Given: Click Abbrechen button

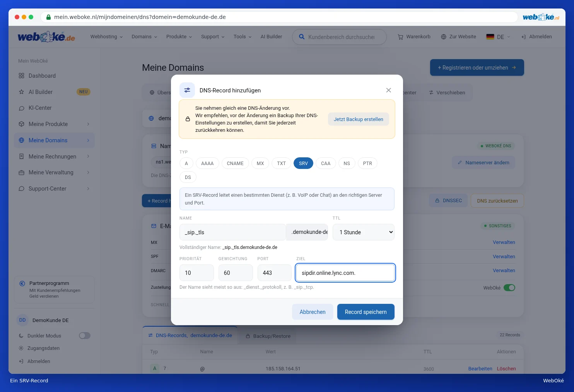Looking at the screenshot, I should [313, 312].
